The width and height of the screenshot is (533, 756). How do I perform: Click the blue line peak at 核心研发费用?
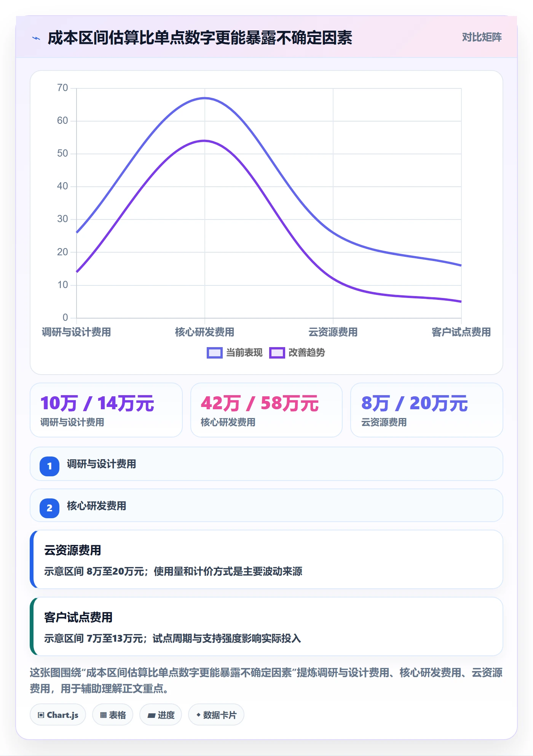pos(205,98)
